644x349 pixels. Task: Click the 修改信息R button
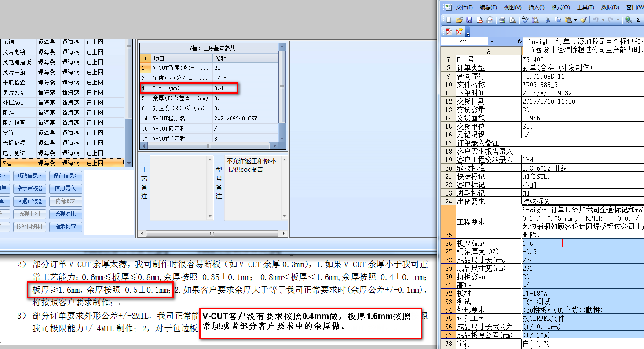pyautogui.click(x=29, y=176)
